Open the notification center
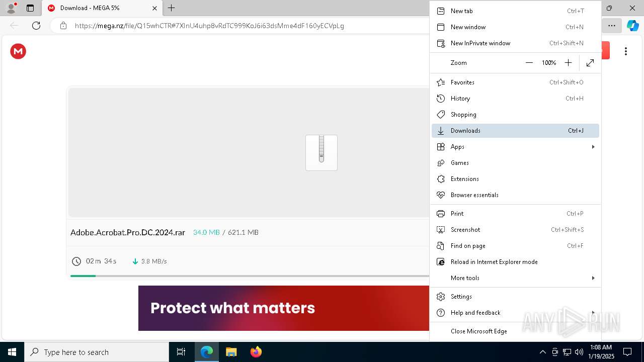 pos(627,352)
